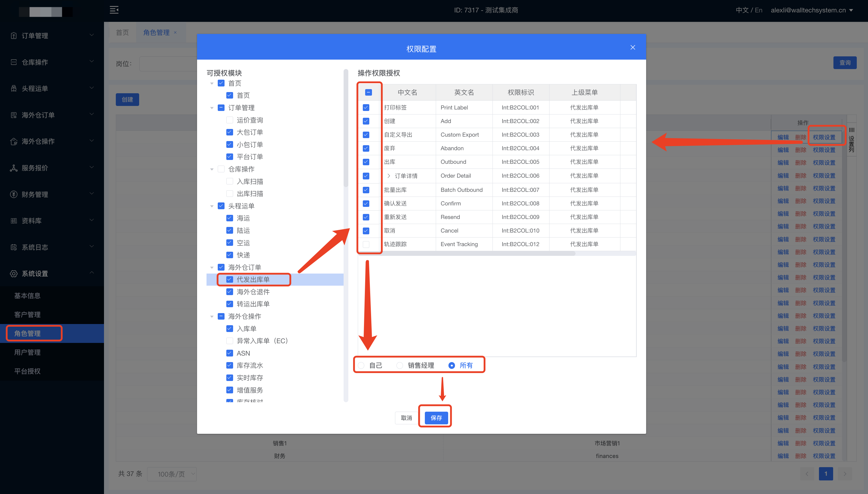Click the 取消 button
868x494 pixels.
406,418
